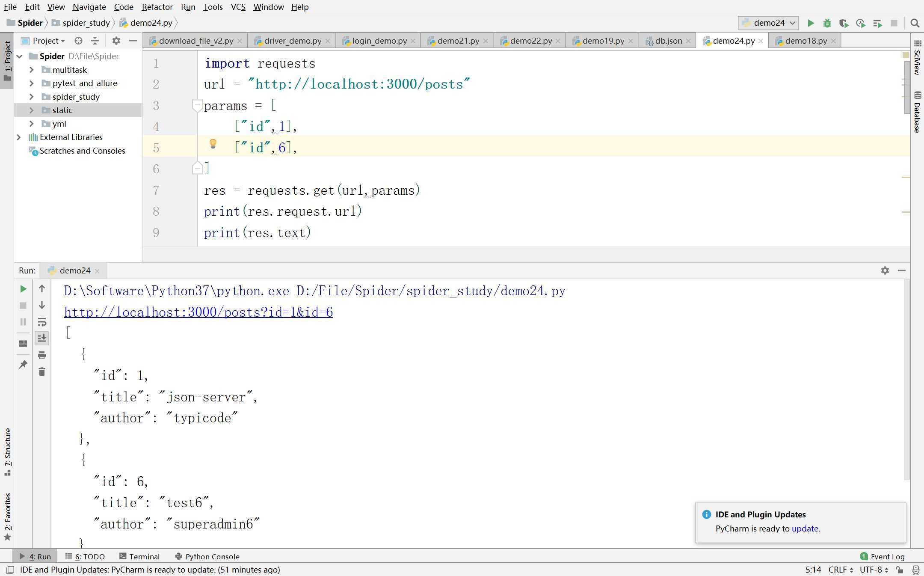Expand the spider_study folder
Image resolution: width=924 pixels, height=576 pixels.
(x=31, y=97)
